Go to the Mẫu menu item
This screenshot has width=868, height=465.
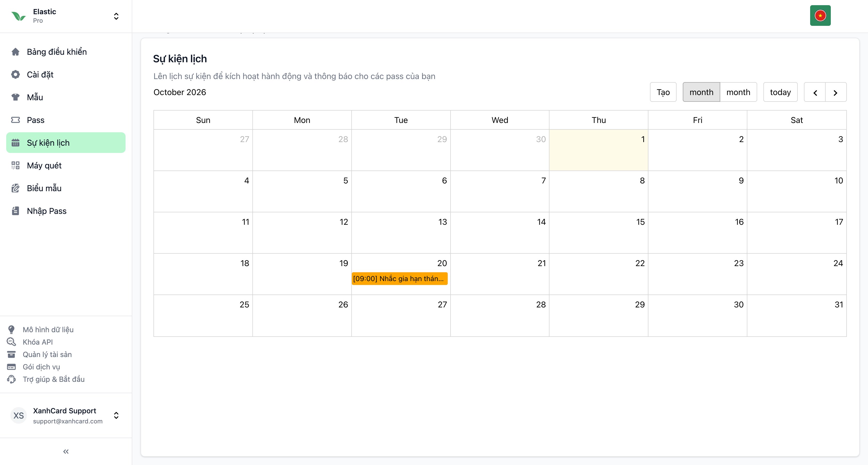click(66, 97)
